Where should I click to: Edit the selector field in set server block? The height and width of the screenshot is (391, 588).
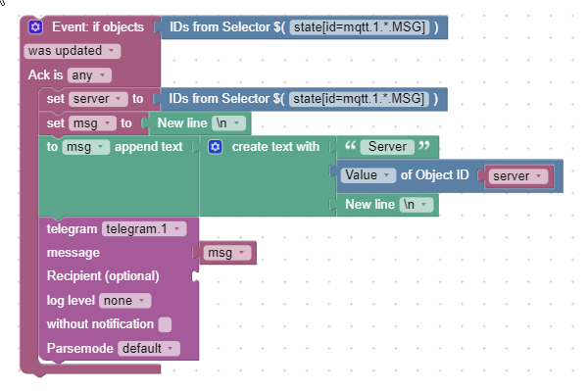click(359, 99)
